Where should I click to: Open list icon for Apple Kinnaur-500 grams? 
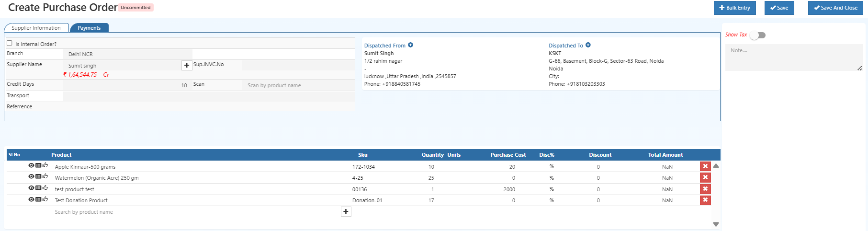click(38, 165)
